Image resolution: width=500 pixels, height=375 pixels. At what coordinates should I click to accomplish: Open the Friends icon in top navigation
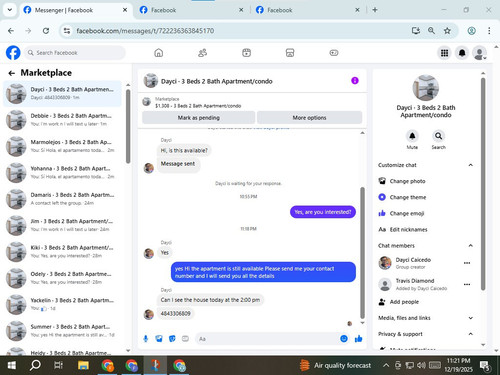click(202, 53)
